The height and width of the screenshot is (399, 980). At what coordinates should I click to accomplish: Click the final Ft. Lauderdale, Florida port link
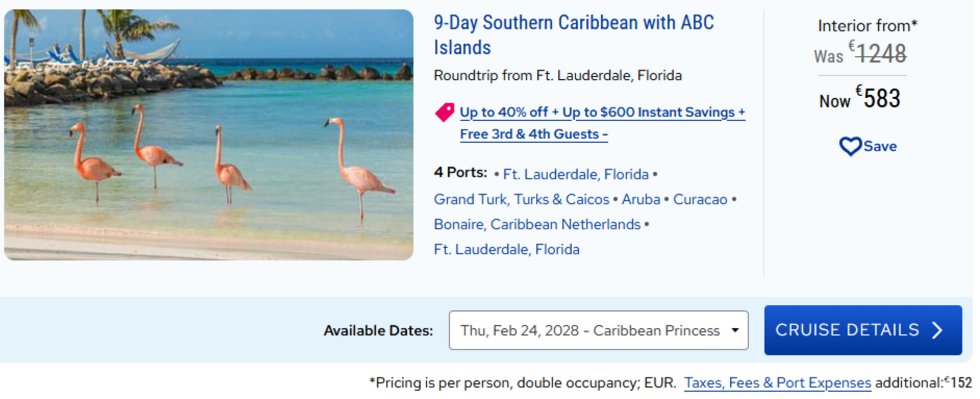[x=506, y=249]
